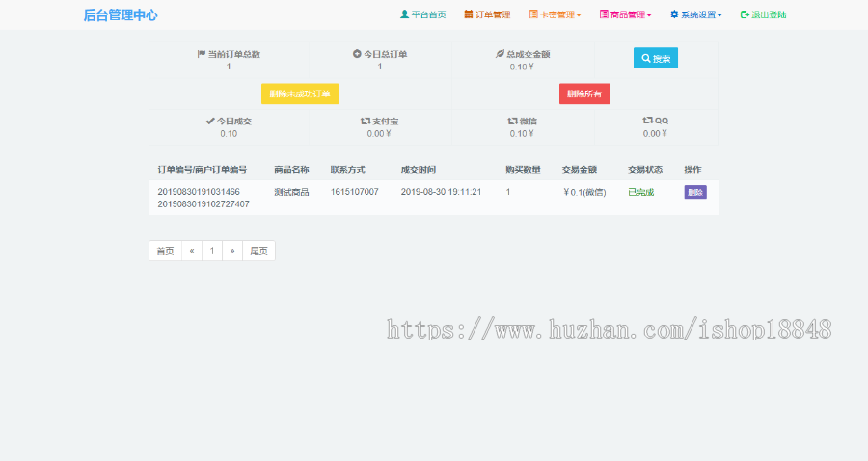Click the QQ amount 0.00￥
The height and width of the screenshot is (461, 868).
pyautogui.click(x=656, y=134)
